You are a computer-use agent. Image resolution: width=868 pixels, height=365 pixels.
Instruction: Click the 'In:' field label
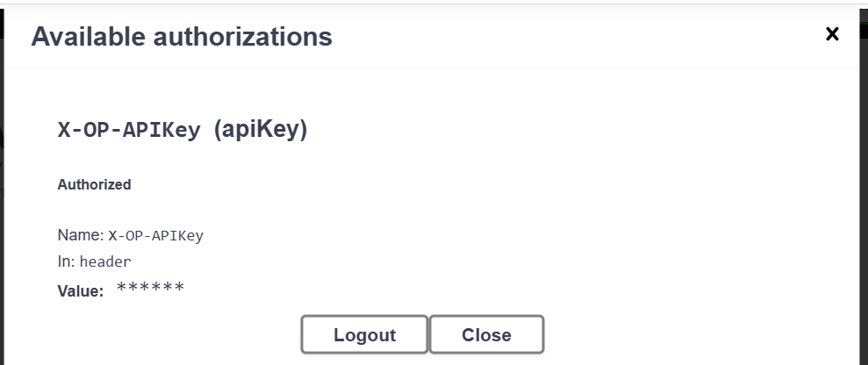coord(67,261)
